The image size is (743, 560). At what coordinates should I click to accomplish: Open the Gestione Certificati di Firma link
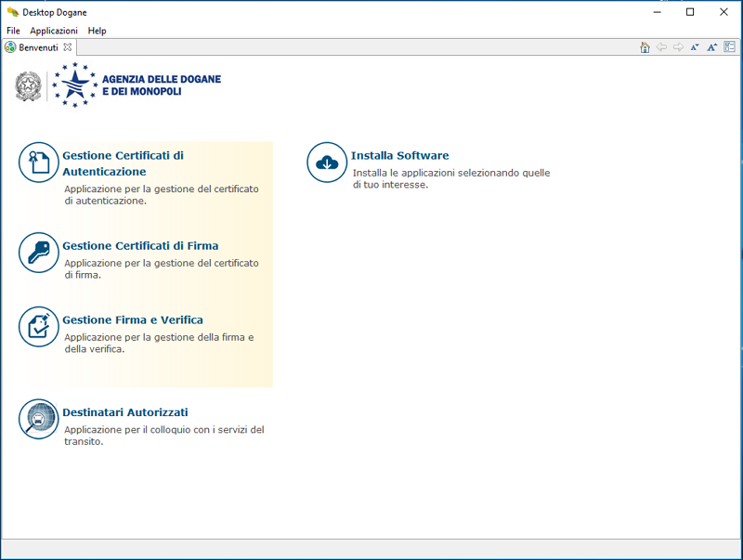[x=140, y=246]
